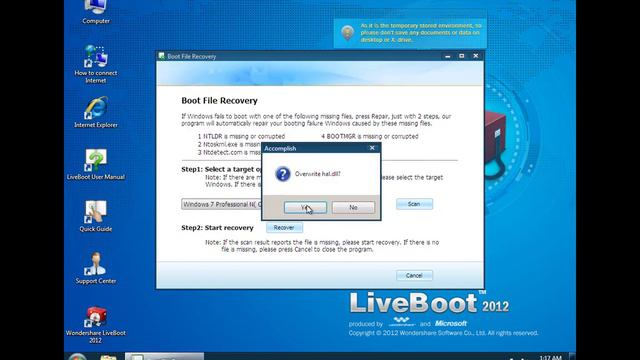Click the taskbar clock showing 1:17 AM
Viewport: 640px width, 360px height.
550,358
